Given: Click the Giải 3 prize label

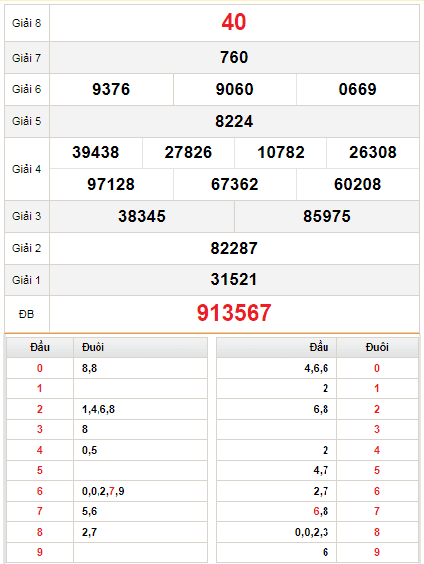Looking at the screenshot, I should click(27, 216).
